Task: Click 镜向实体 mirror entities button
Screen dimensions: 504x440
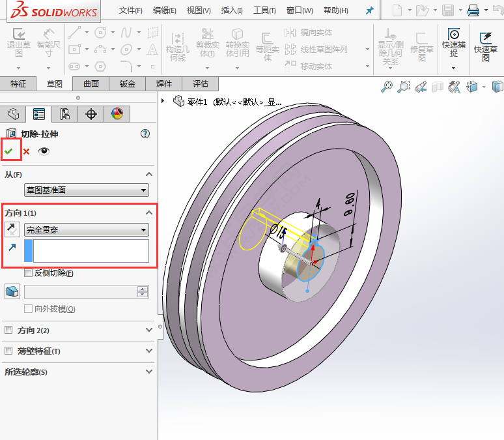Action: (x=308, y=33)
